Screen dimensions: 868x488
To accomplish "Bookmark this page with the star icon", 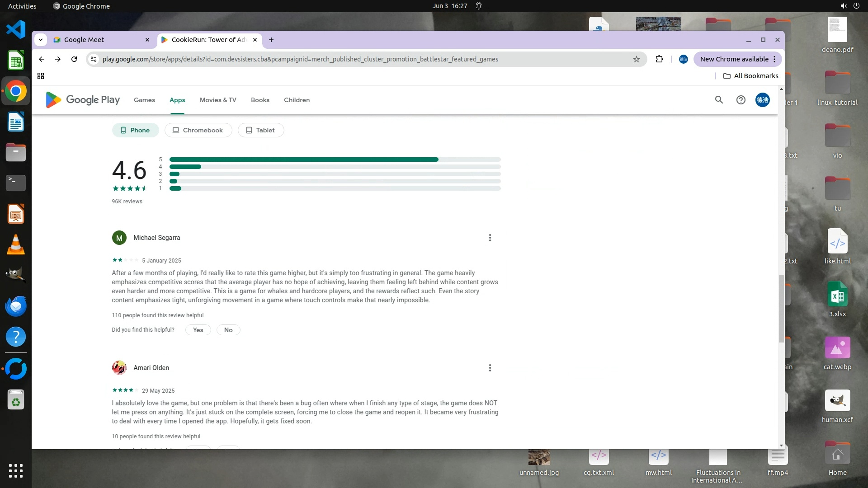I will pyautogui.click(x=637, y=59).
